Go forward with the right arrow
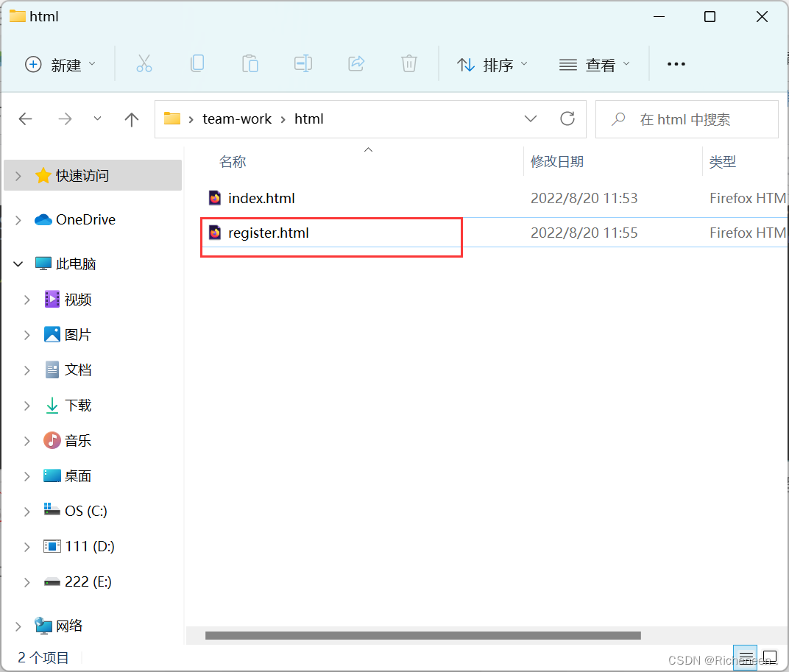 pyautogui.click(x=65, y=119)
